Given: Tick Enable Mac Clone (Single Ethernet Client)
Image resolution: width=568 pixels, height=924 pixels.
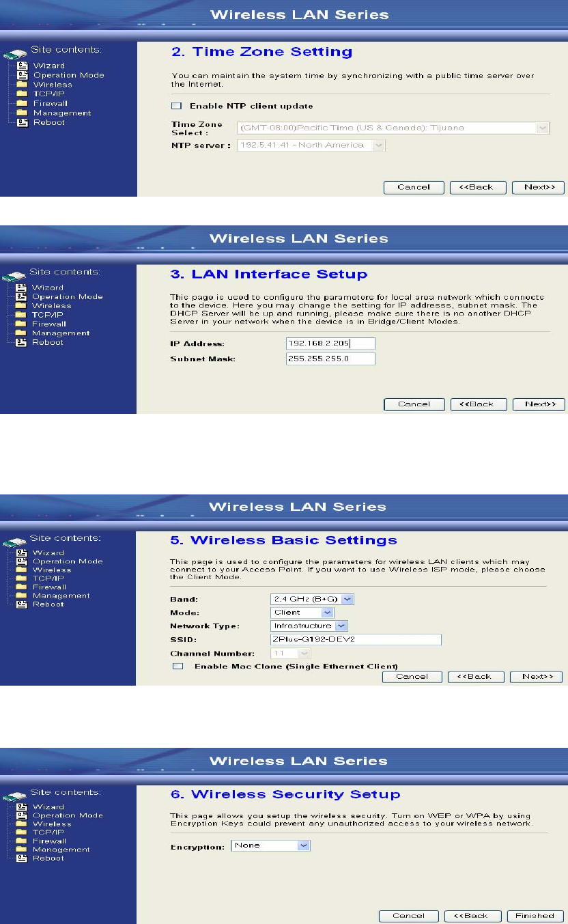Looking at the screenshot, I should tap(177, 666).
